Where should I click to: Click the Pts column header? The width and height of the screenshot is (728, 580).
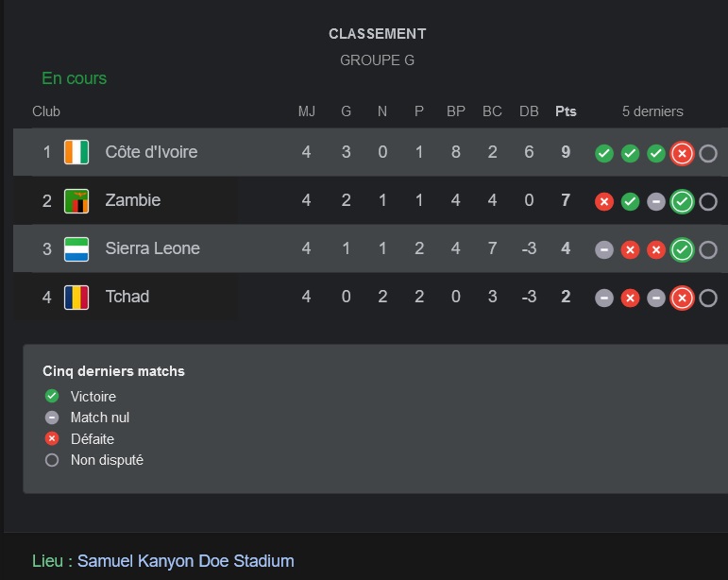566,111
